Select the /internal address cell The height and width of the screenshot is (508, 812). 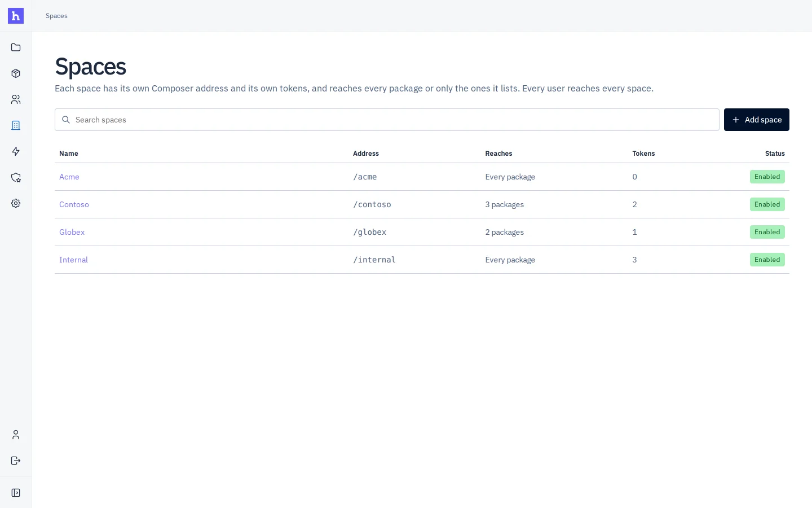tap(374, 260)
